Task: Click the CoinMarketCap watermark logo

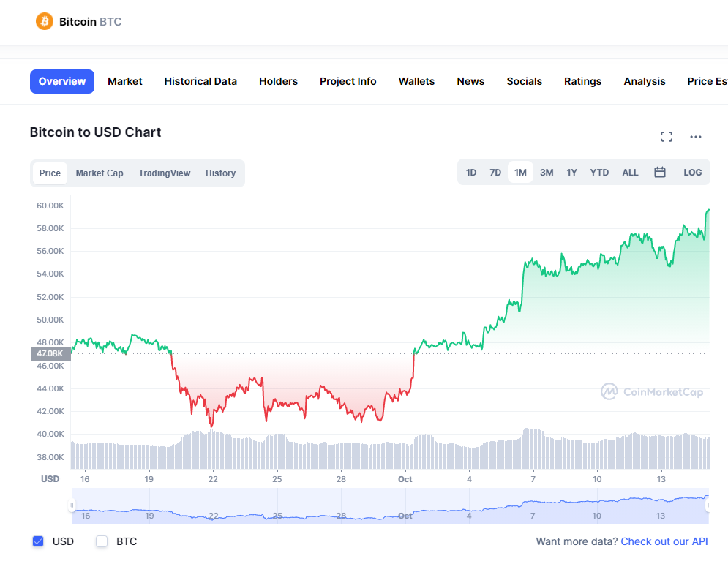Action: tap(650, 391)
